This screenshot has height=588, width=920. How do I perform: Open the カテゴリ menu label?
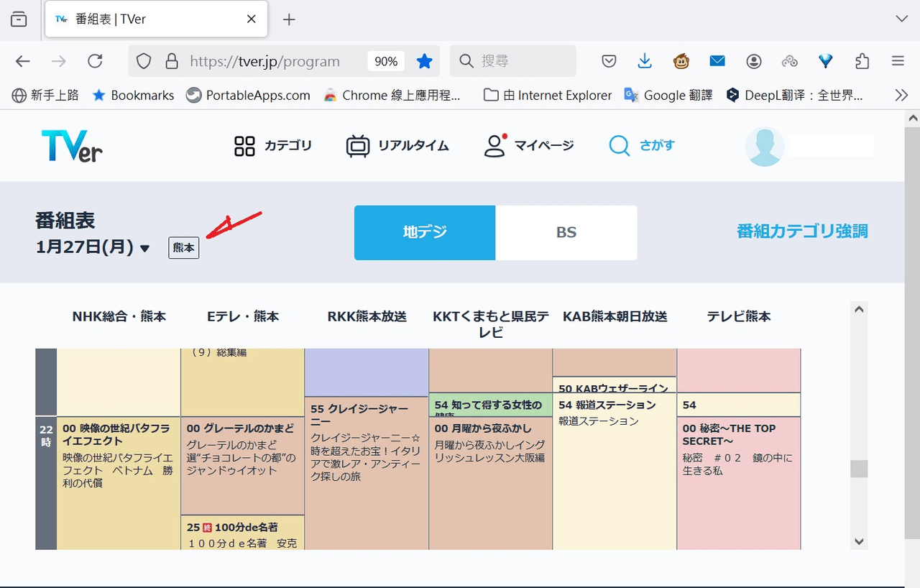(x=288, y=146)
